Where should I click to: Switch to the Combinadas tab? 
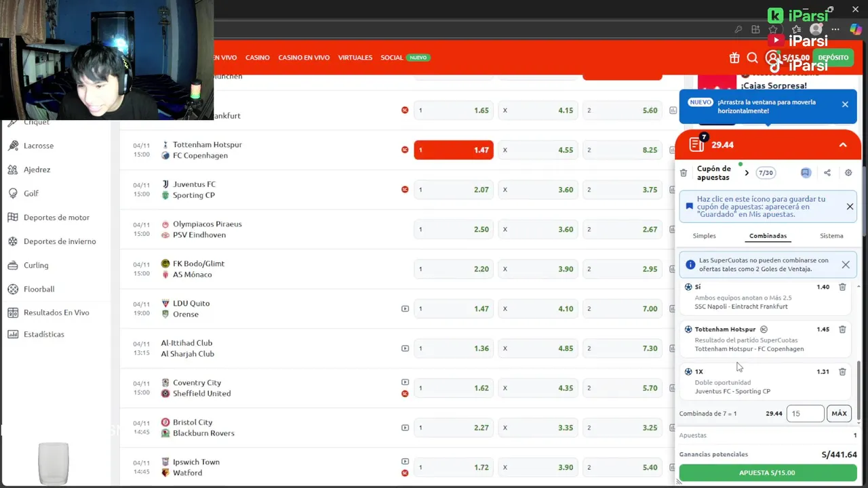(x=768, y=236)
